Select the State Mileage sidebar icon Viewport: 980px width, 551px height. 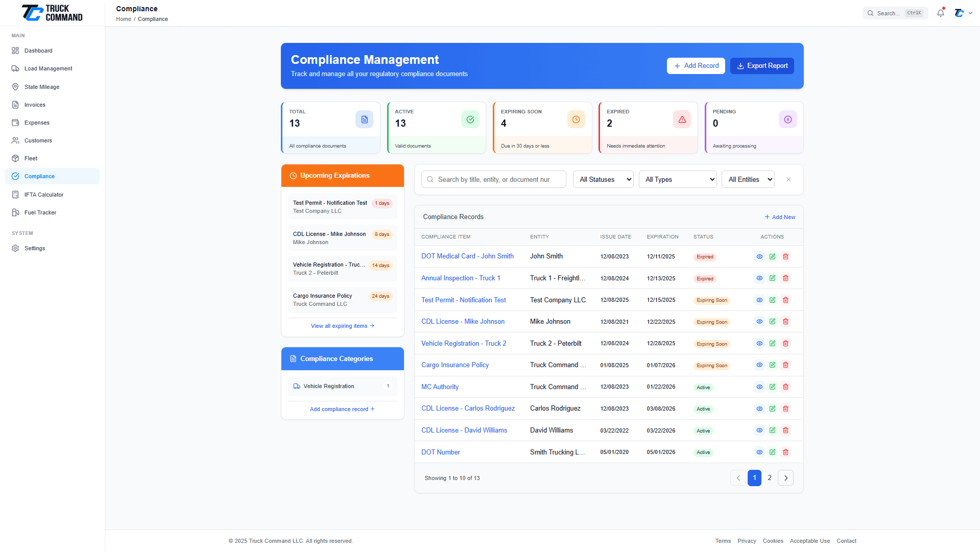click(16, 87)
